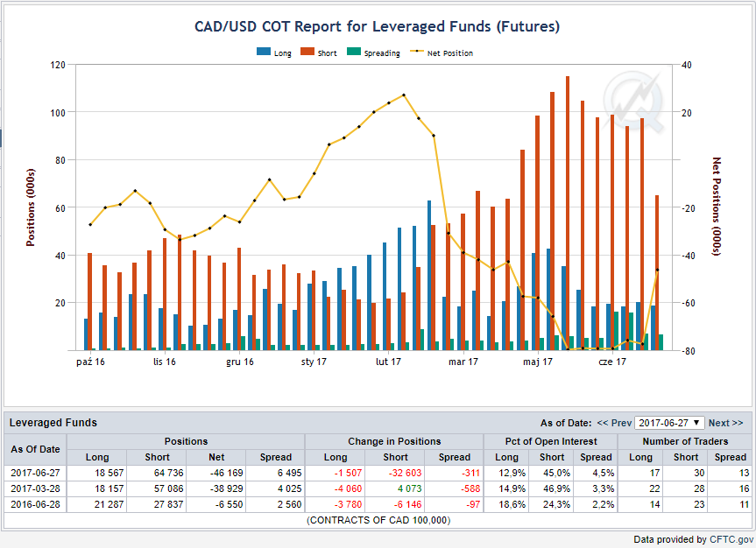Click the yellow Net Position line marker icon
The width and height of the screenshot is (756, 548).
(x=417, y=51)
